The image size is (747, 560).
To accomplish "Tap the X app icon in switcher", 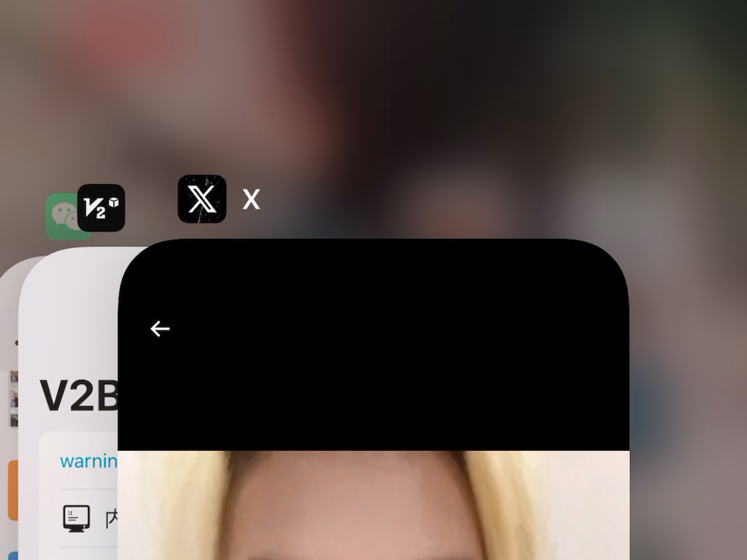I will click(202, 199).
